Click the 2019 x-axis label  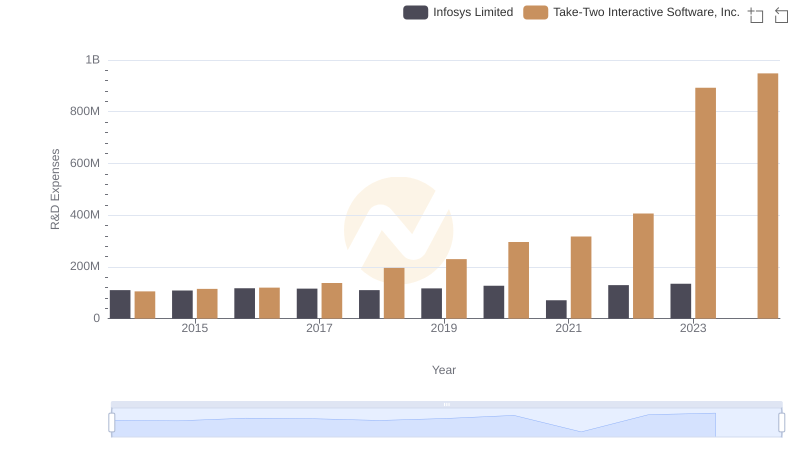pos(444,328)
